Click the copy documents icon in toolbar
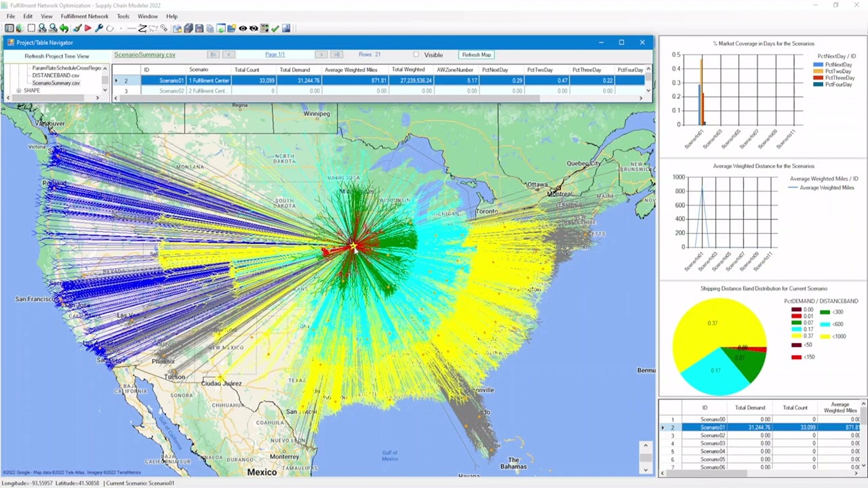 (210, 28)
